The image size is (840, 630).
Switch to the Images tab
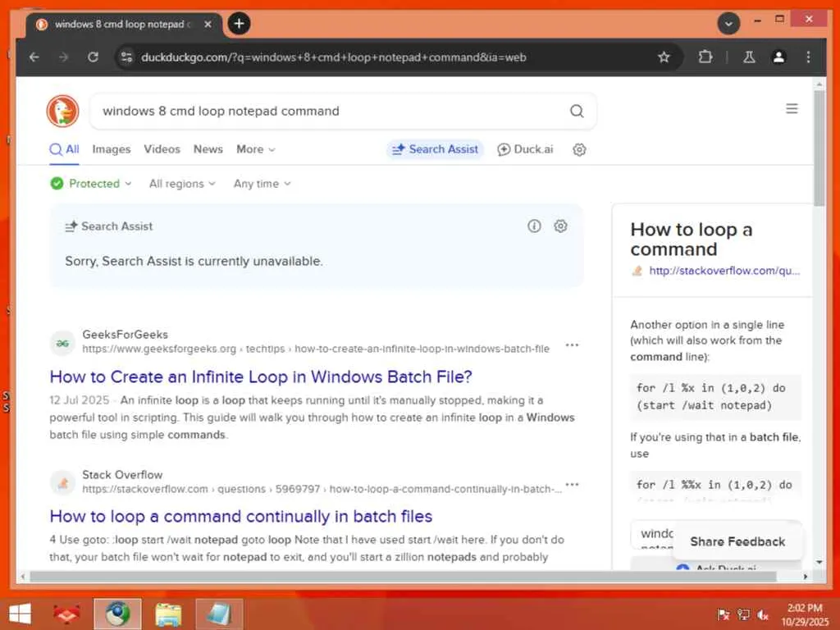(x=112, y=149)
